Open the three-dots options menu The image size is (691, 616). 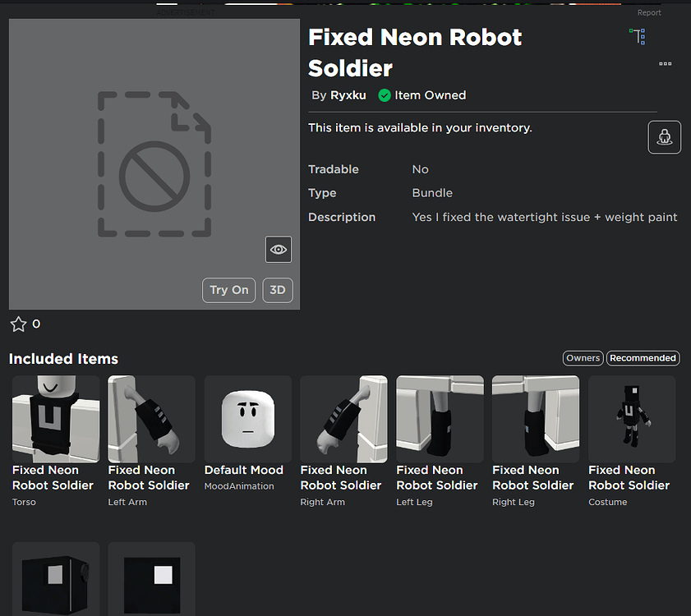[x=666, y=64]
